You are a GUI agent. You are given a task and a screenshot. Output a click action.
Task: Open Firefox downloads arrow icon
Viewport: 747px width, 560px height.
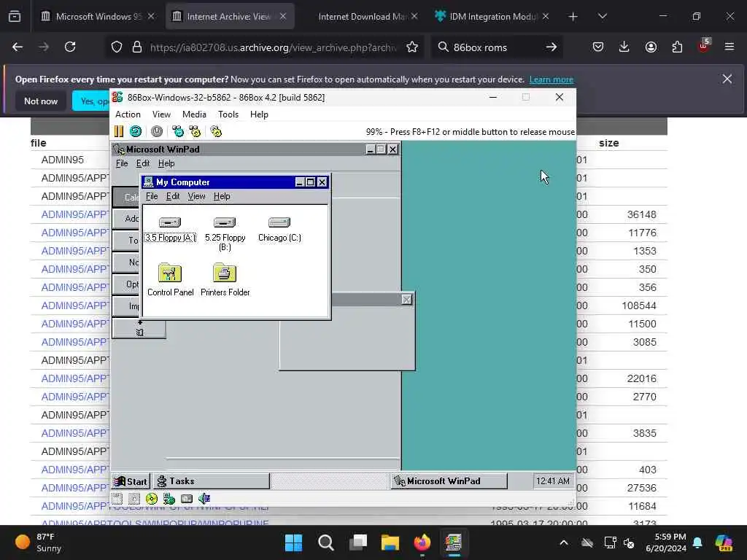[624, 47]
